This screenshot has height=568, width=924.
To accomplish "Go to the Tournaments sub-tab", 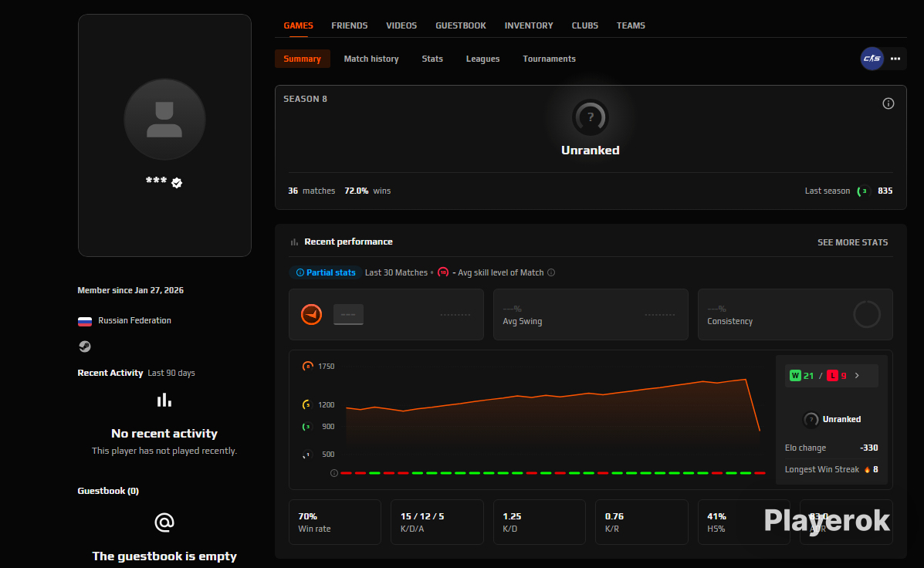I will point(549,59).
